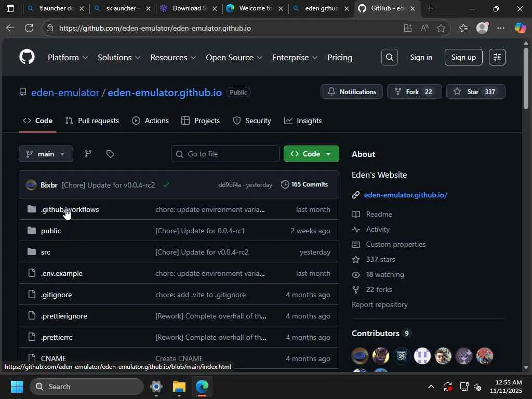Click the GitHub octocat logo
The height and width of the screenshot is (399, 532).
click(27, 57)
